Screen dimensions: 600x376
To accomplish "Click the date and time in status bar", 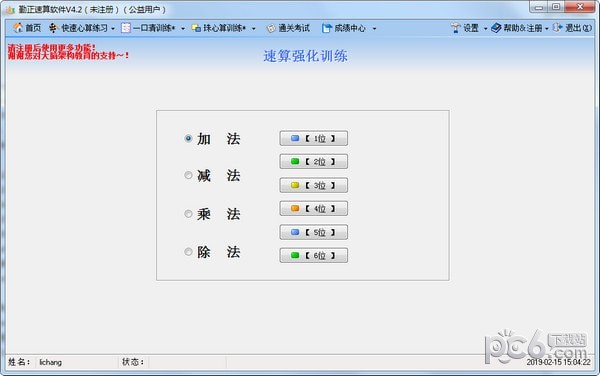I will click(x=558, y=362).
